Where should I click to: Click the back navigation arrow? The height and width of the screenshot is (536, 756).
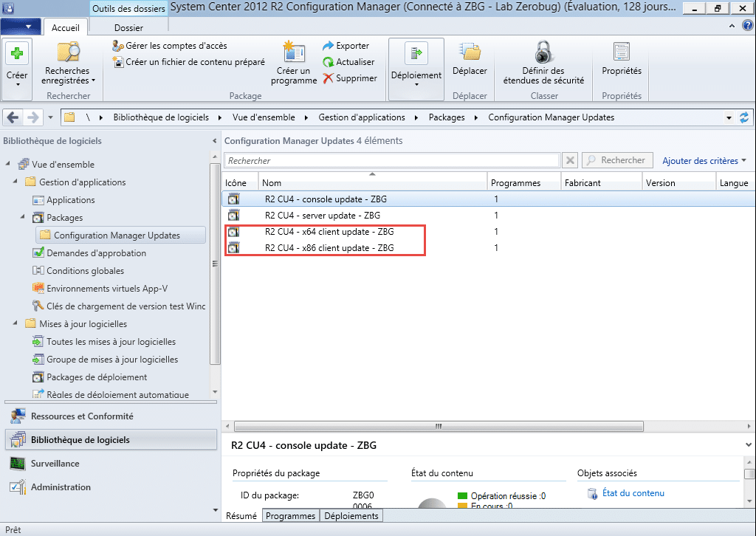tap(13, 117)
